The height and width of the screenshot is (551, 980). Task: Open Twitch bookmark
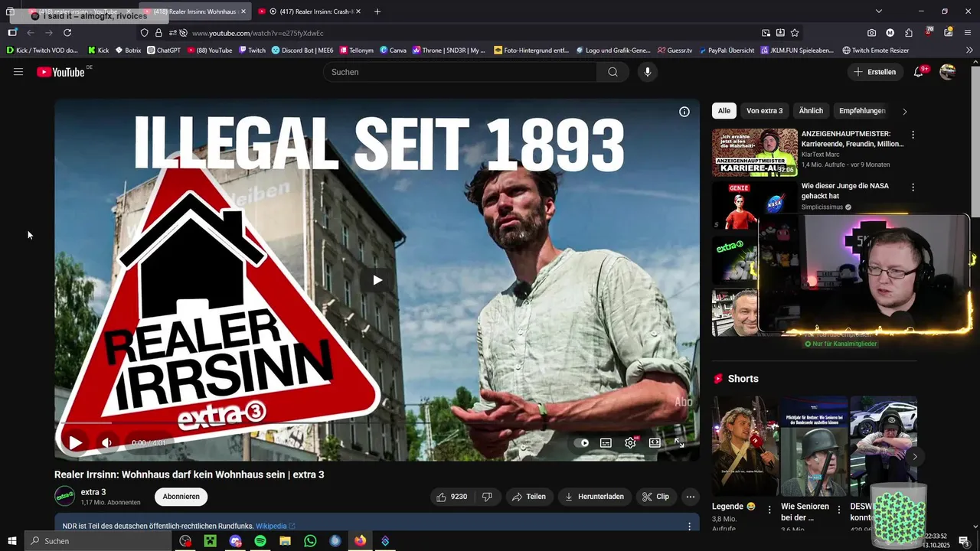[x=252, y=51]
